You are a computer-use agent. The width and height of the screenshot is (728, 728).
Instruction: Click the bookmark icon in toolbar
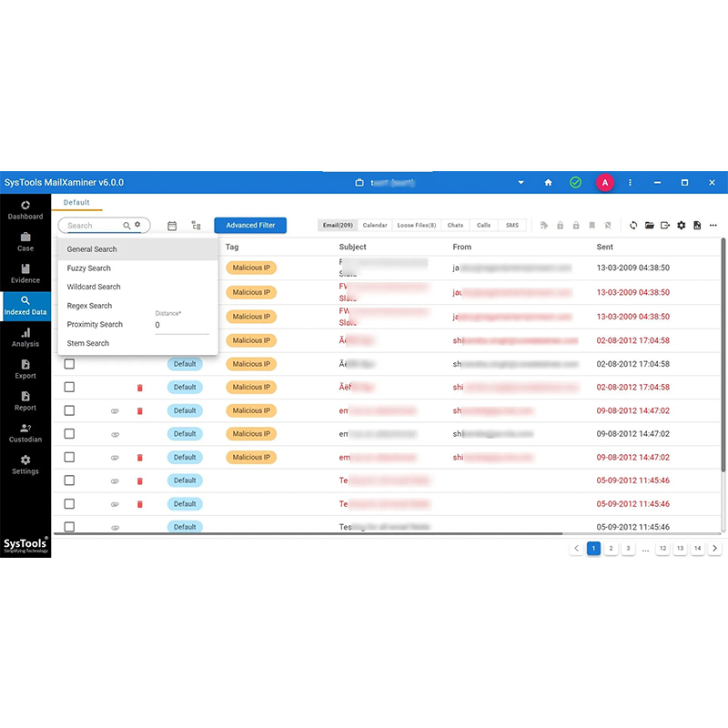(592, 226)
